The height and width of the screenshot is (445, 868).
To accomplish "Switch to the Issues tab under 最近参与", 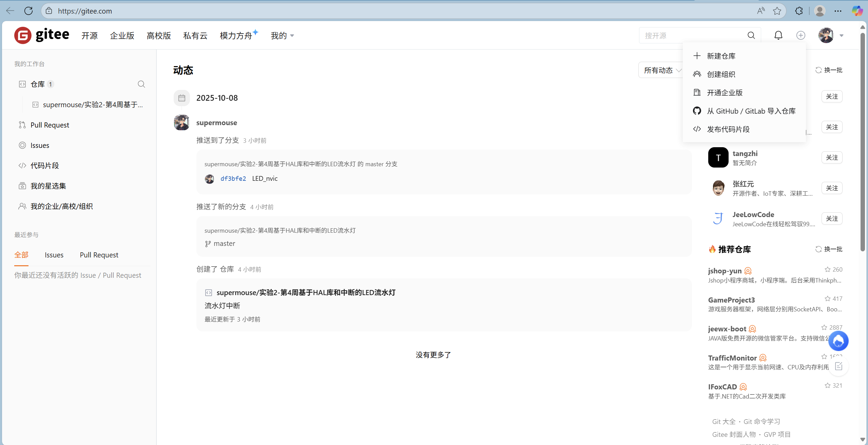I will click(x=54, y=255).
